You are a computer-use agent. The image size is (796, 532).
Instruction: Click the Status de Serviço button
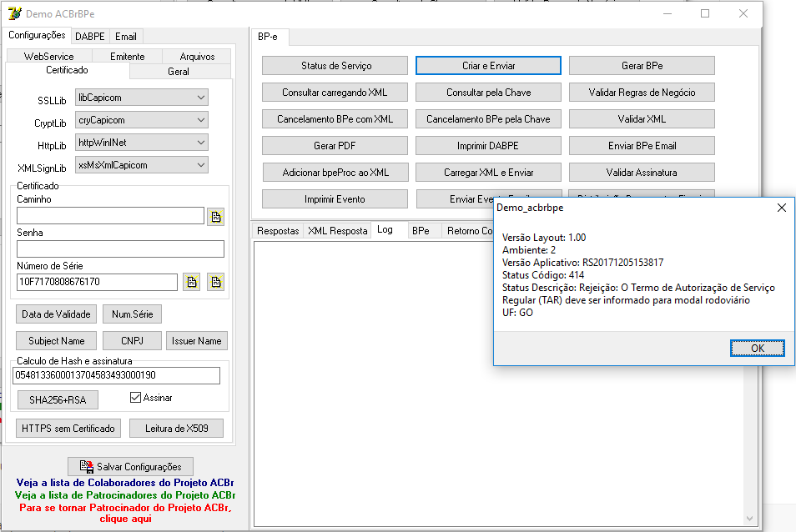(335, 65)
